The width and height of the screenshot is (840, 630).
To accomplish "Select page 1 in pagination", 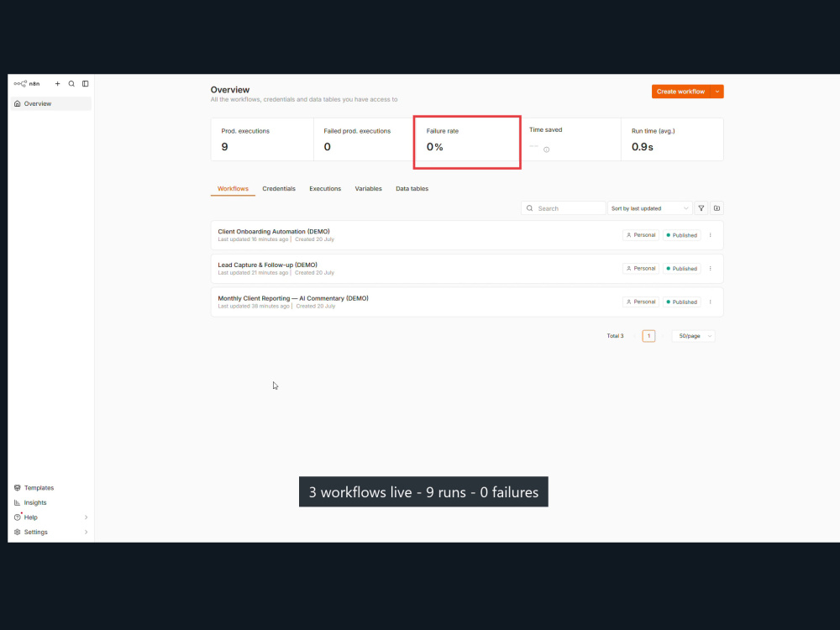I will click(x=648, y=336).
